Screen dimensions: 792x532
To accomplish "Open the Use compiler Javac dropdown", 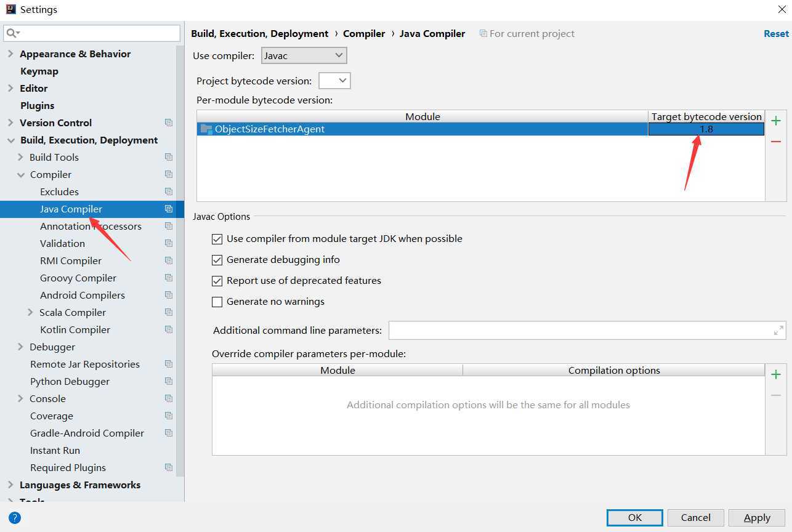I will [x=304, y=55].
